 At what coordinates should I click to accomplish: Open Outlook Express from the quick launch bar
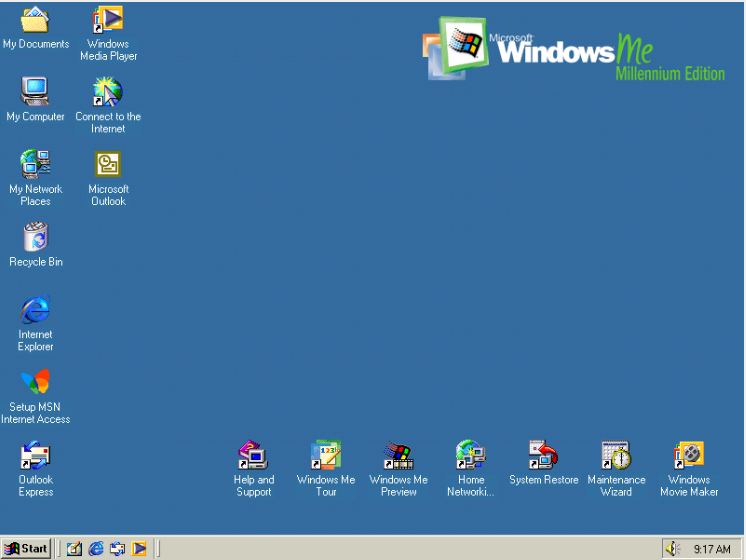pos(117,549)
